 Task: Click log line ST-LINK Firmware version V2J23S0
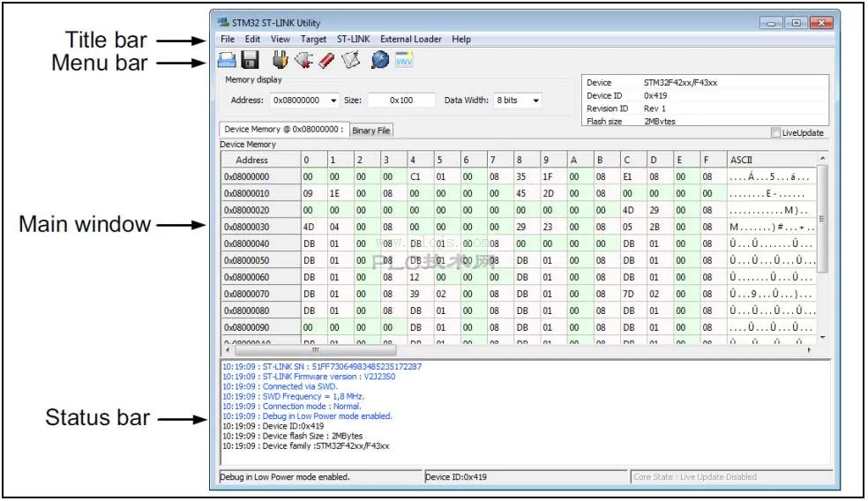coord(309,377)
